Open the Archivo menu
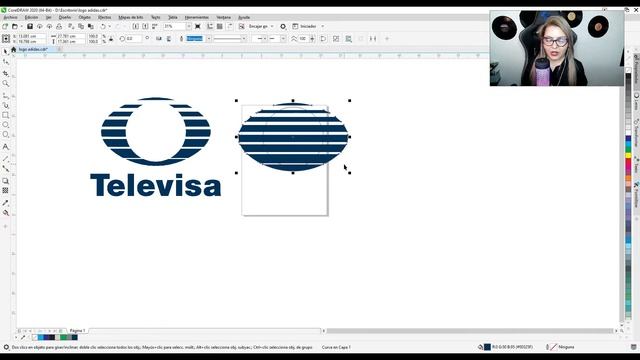The image size is (640, 360). click(11, 18)
